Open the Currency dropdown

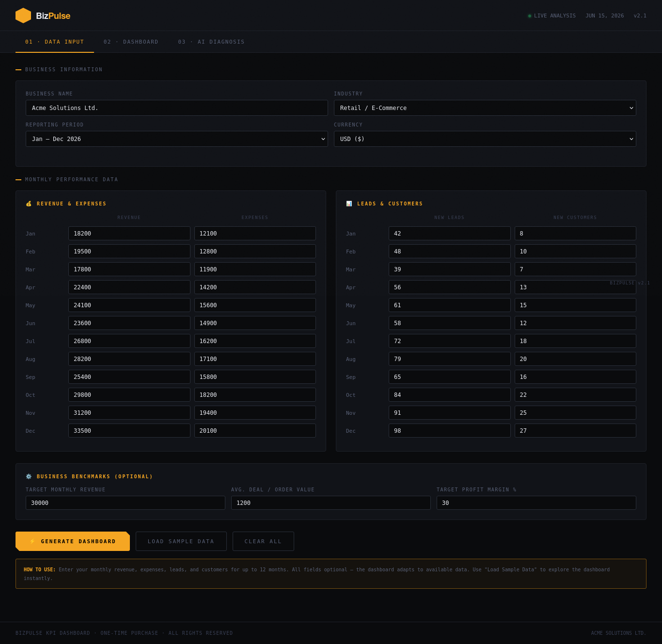pyautogui.click(x=485, y=139)
